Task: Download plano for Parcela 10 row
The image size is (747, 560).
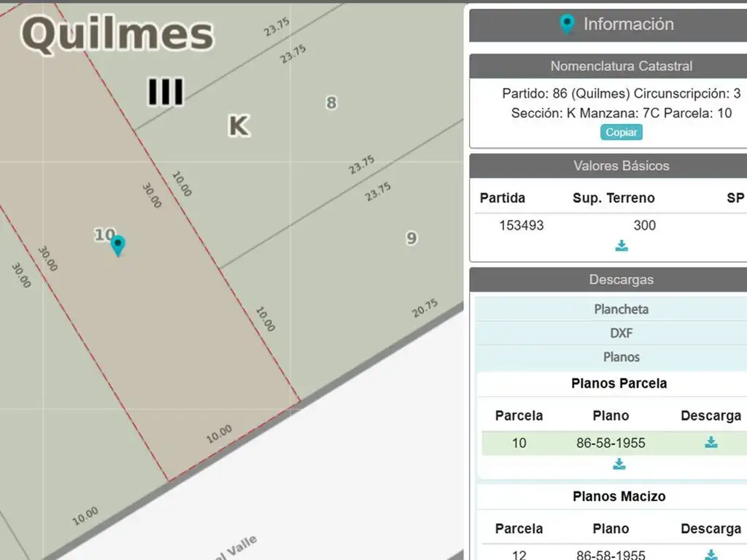Action: click(711, 443)
